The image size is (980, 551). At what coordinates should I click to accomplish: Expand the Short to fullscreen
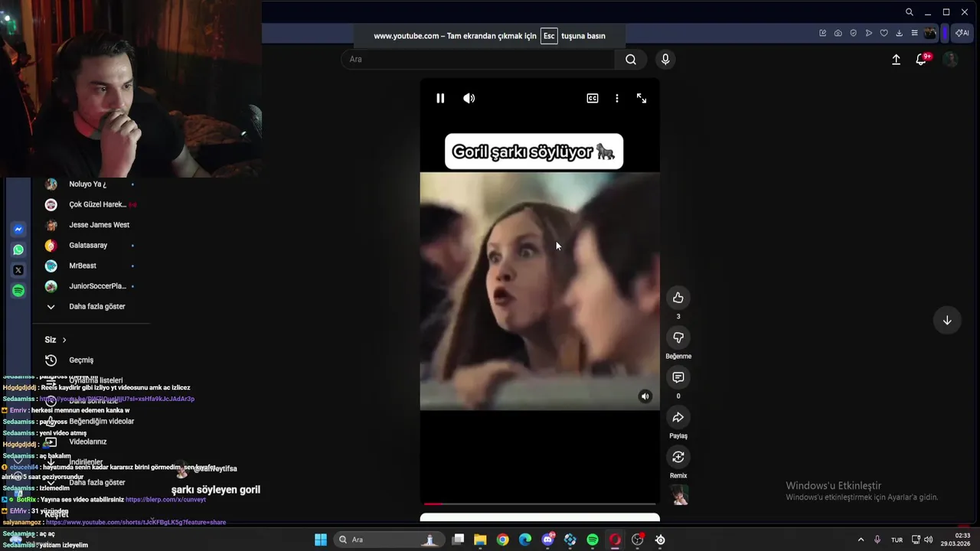[642, 98]
